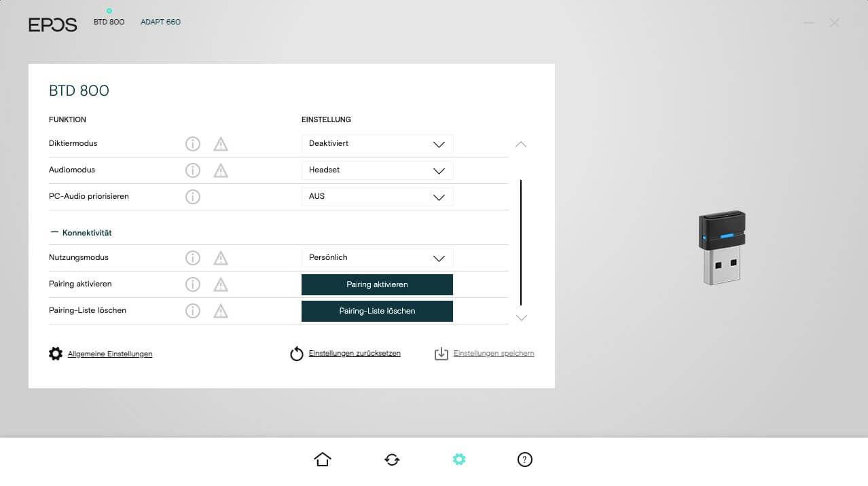Open the home icon in bottom bar
This screenshot has width=868, height=486.
tap(323, 460)
